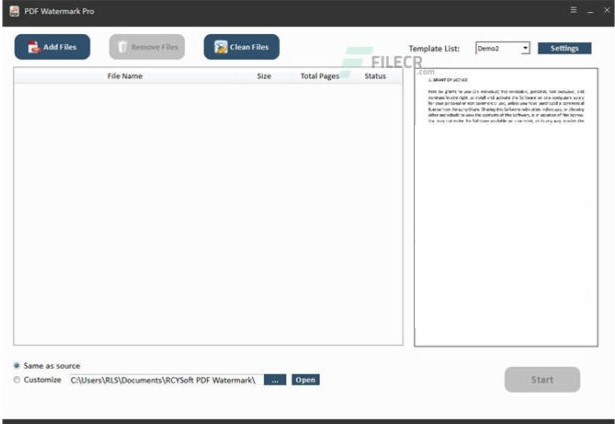This screenshot has width=615, height=424.
Task: Open the output folder
Action: click(306, 380)
